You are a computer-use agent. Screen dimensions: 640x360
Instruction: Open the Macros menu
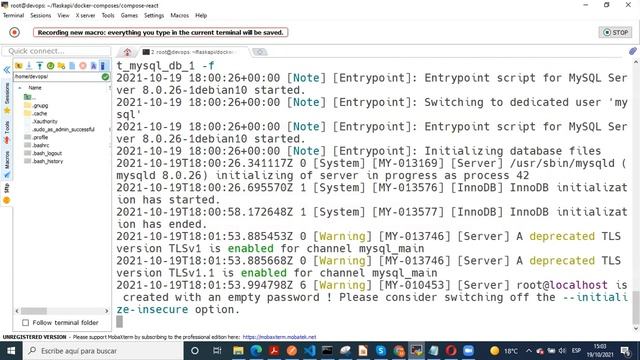click(180, 16)
